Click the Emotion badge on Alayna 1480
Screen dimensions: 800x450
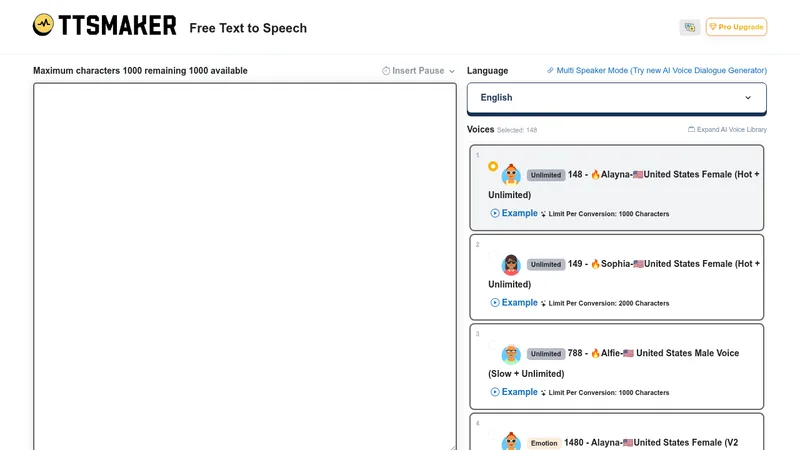[544, 443]
